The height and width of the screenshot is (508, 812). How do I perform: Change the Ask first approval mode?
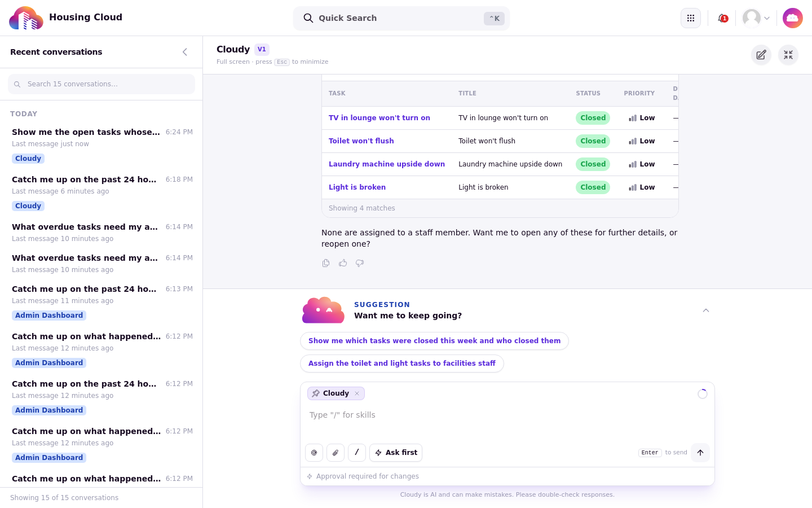click(x=396, y=453)
